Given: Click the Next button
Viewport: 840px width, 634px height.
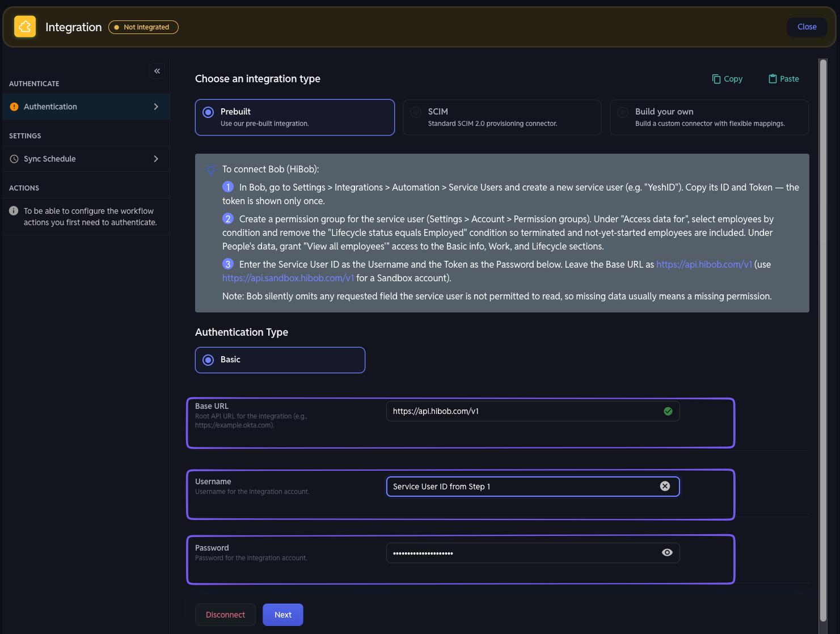Looking at the screenshot, I should point(283,615).
